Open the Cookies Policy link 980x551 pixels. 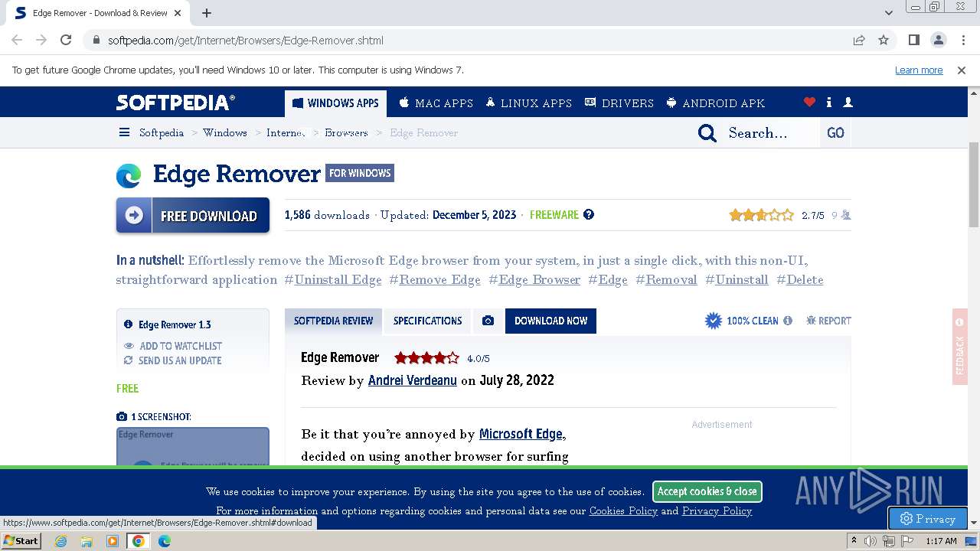(623, 511)
